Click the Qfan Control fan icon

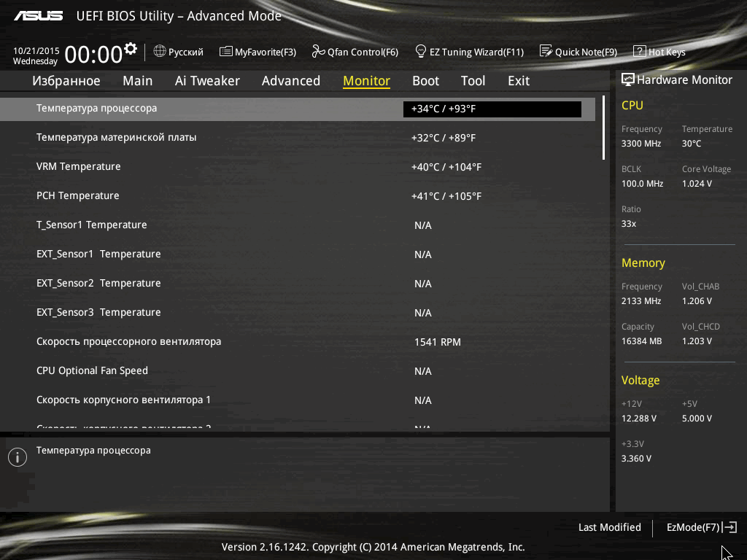(x=318, y=52)
